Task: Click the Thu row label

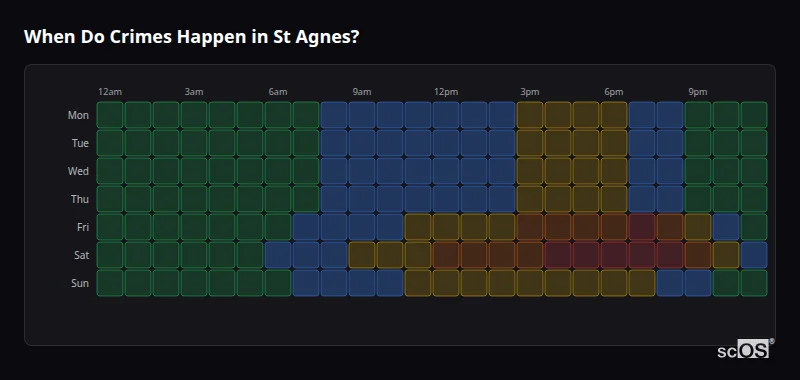Action: click(x=80, y=199)
